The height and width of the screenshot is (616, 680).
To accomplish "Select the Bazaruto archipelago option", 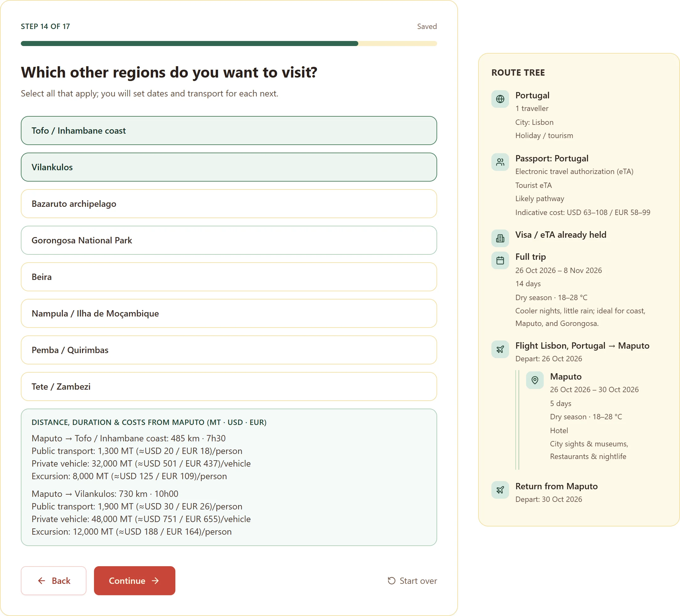I will 229,204.
